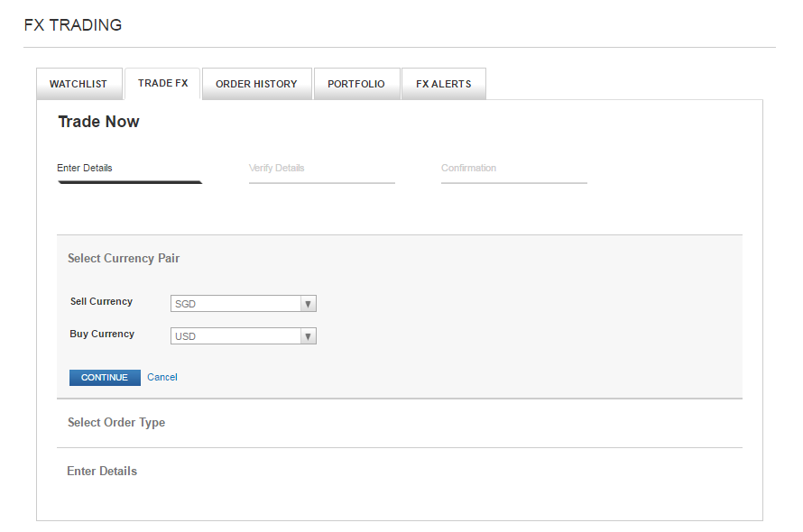Switch to the ORDER HISTORY tab

(x=256, y=84)
